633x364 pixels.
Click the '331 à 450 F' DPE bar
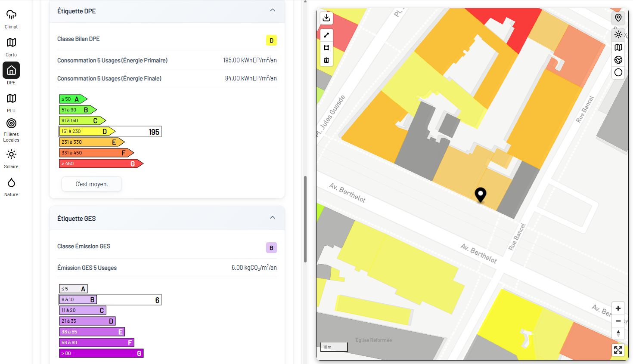point(97,153)
